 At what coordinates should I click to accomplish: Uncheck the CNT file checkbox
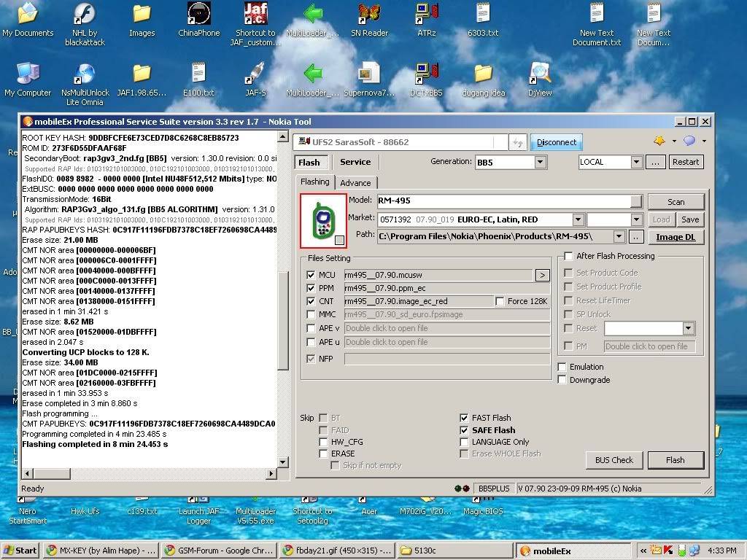[x=311, y=301]
